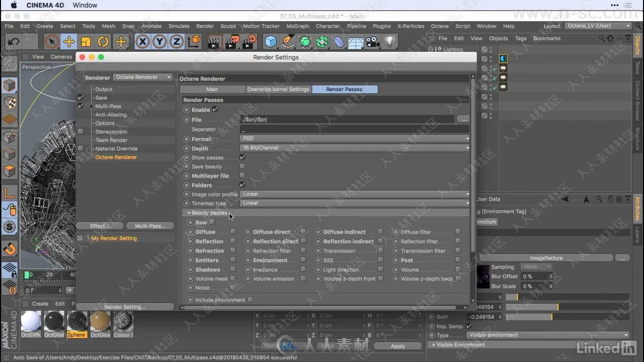Switch to Overwrite kernel Settings tab
644x362 pixels.
pos(278,89)
